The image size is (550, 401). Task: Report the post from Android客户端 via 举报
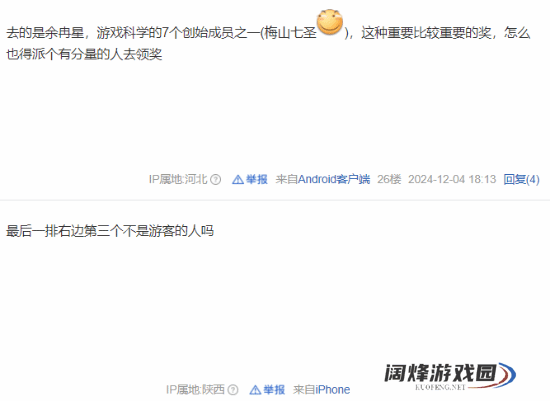coord(256,179)
